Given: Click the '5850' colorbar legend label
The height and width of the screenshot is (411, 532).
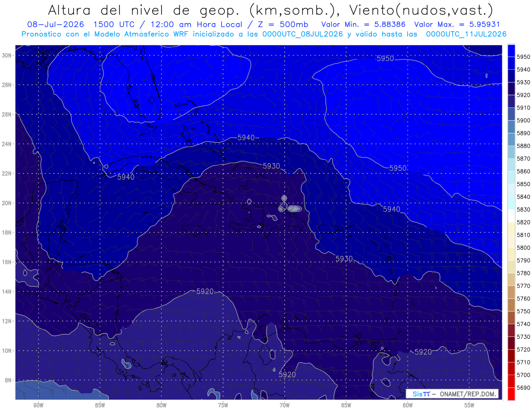Looking at the screenshot, I should (524, 184).
